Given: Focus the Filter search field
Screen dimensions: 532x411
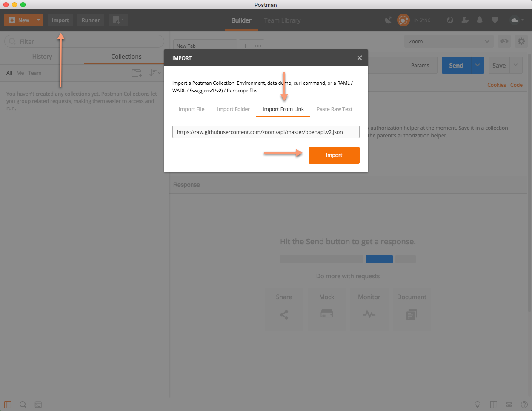Looking at the screenshot, I should coord(84,41).
